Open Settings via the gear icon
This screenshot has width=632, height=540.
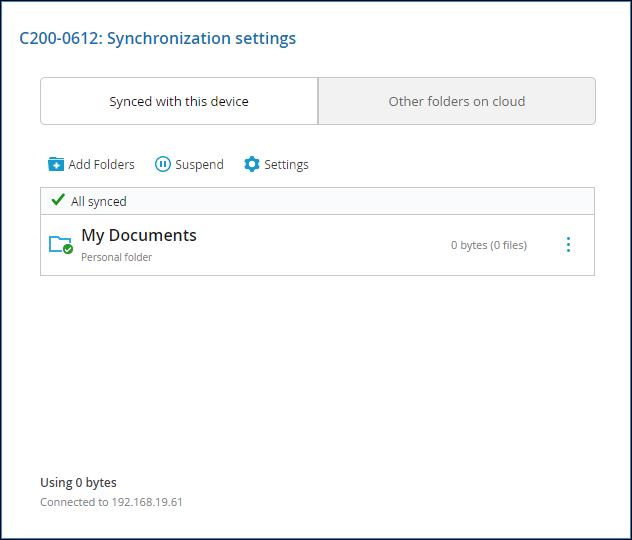pyautogui.click(x=252, y=164)
